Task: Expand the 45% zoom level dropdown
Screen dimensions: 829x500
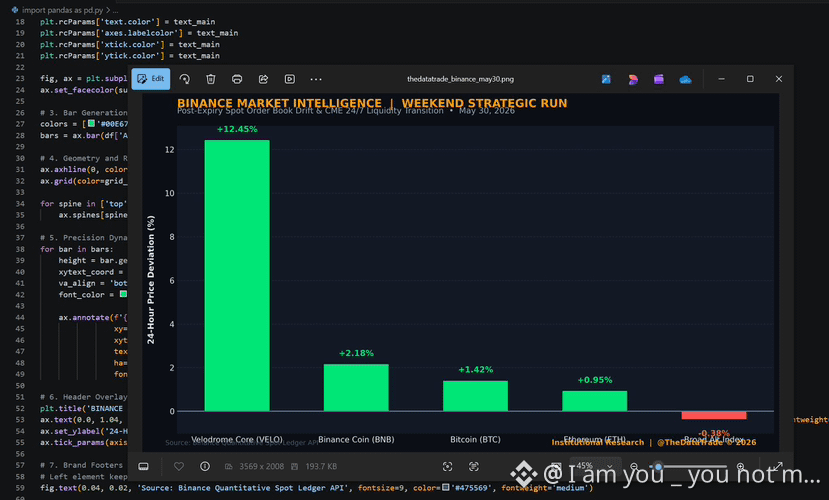Action: (595, 466)
